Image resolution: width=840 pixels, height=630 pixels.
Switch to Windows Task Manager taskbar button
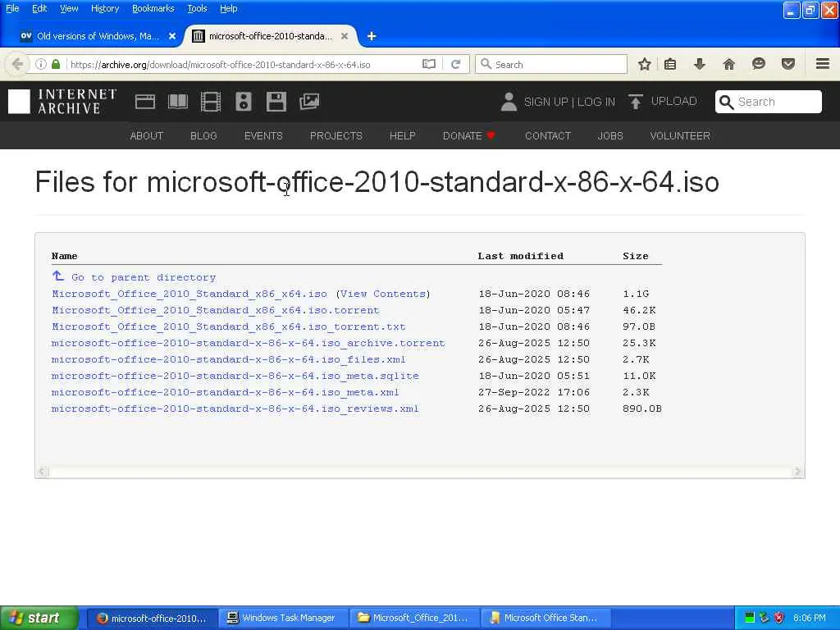[283, 618]
